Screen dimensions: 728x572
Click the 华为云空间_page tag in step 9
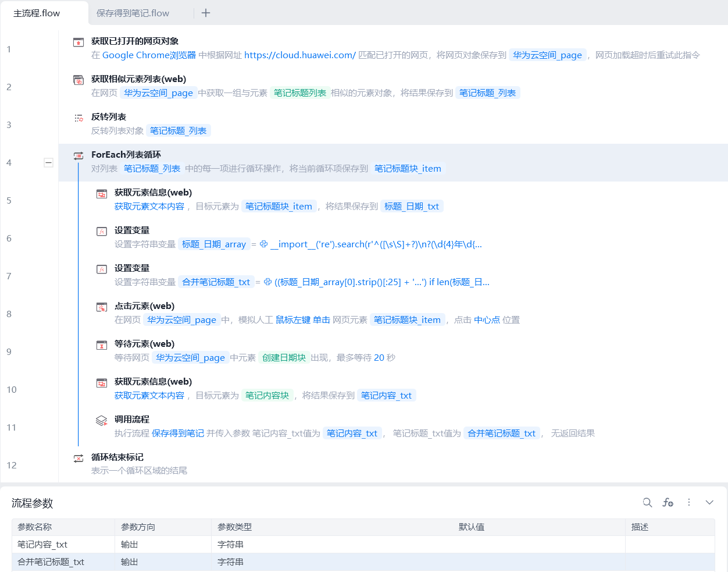[x=190, y=357]
